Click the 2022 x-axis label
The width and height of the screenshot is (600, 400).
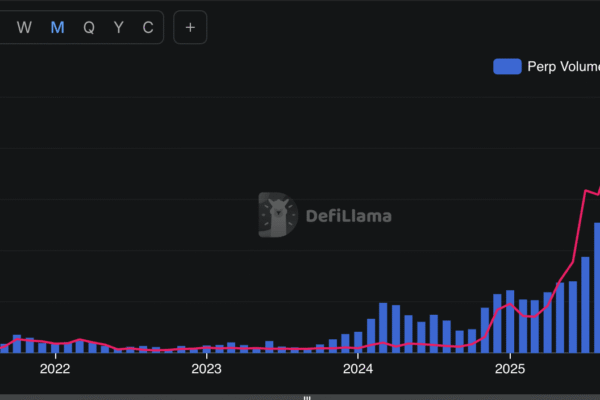[x=54, y=369]
